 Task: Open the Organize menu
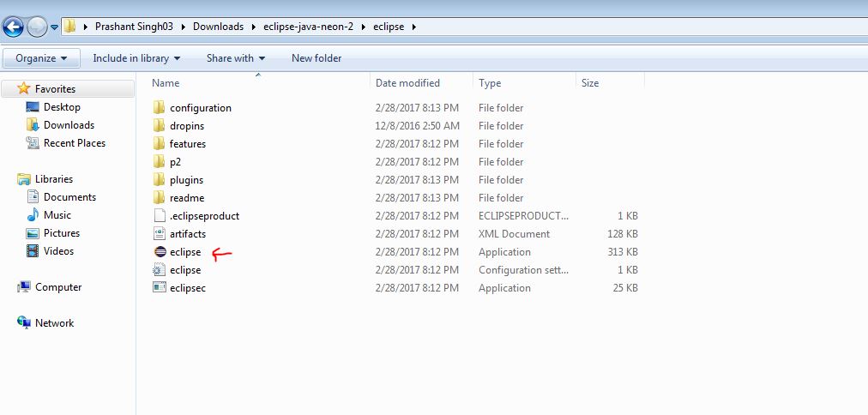click(x=41, y=58)
